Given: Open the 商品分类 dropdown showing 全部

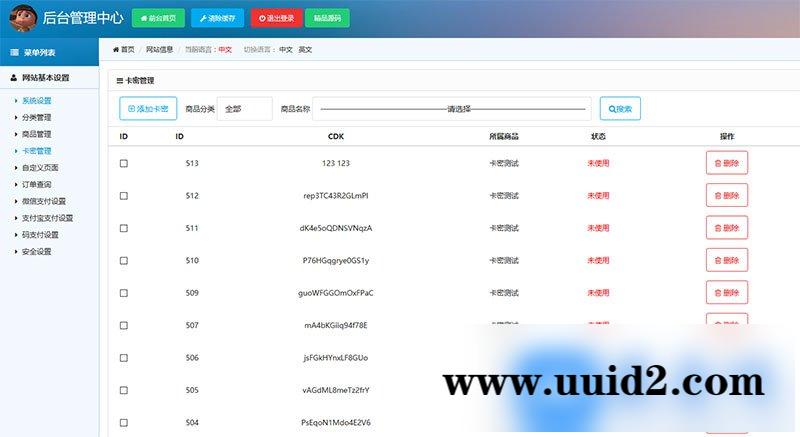Looking at the screenshot, I should [x=244, y=108].
